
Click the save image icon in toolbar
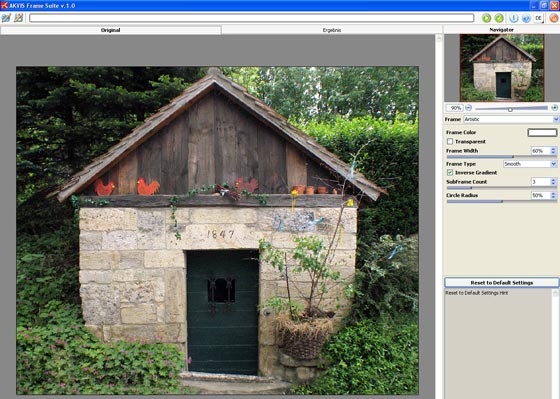pyautogui.click(x=19, y=18)
